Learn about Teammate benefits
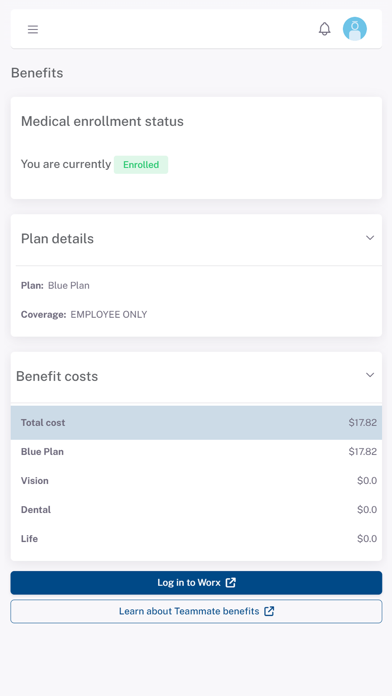Viewport: 392px width, 696px height. 196,611
